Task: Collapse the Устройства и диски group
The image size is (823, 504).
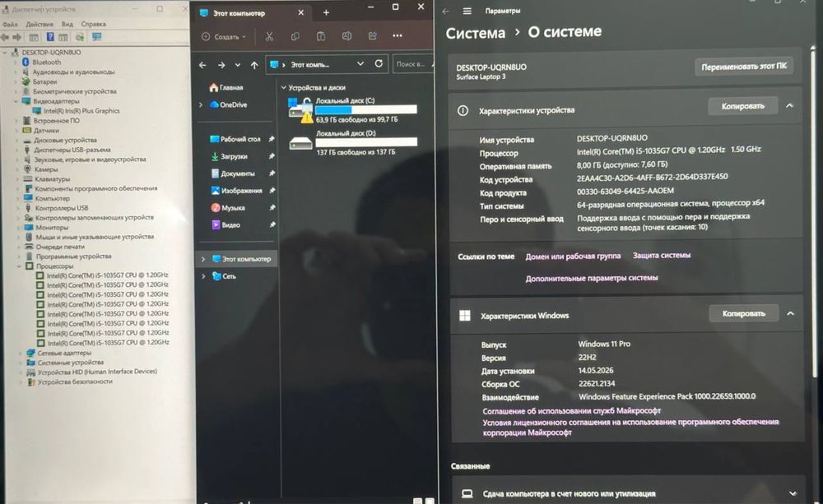Action: [283, 88]
